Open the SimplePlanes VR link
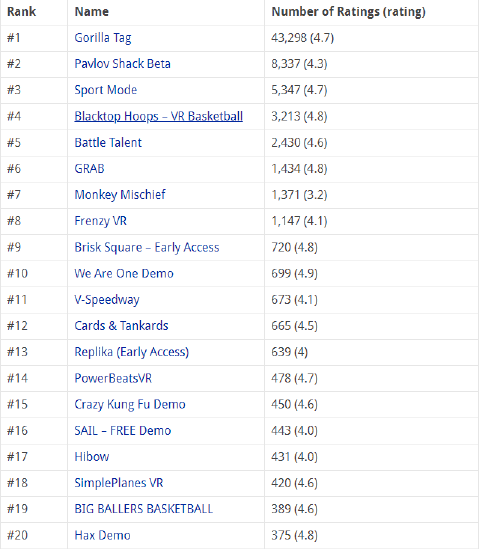 119,483
